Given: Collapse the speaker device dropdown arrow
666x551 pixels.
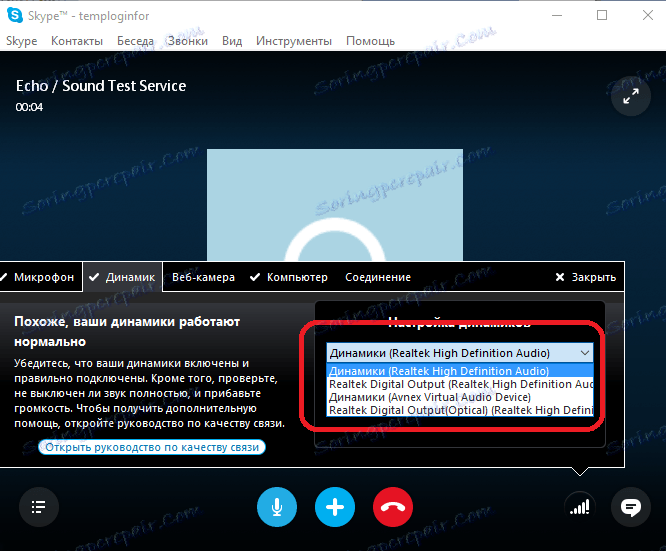Looking at the screenshot, I should pos(585,353).
